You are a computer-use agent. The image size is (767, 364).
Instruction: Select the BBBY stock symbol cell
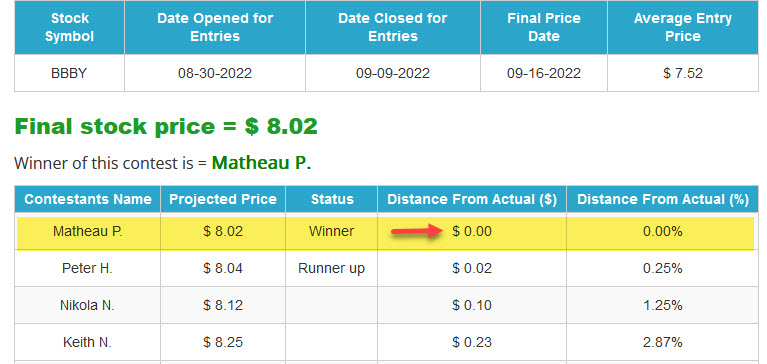click(x=69, y=73)
